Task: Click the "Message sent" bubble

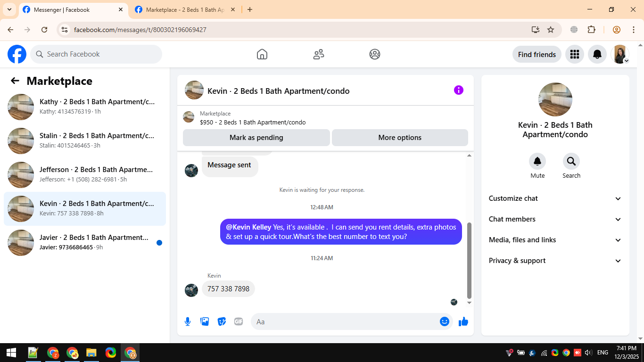Action: [x=230, y=166]
